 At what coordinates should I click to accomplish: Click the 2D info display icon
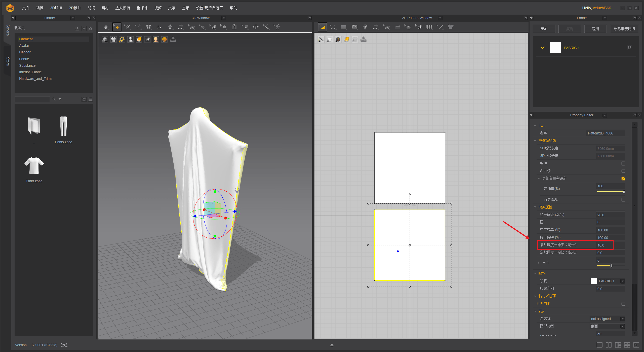point(338,40)
